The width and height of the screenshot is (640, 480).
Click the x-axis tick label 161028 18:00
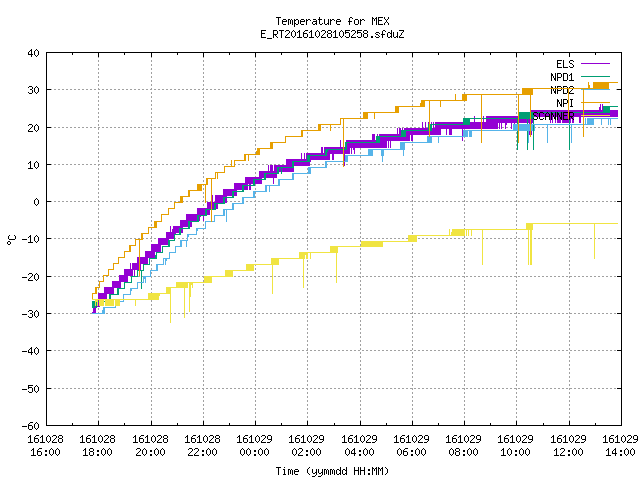pos(98,446)
